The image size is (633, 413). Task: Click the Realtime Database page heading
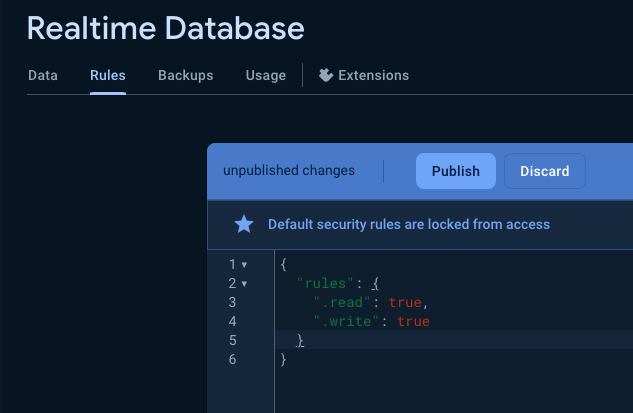166,28
